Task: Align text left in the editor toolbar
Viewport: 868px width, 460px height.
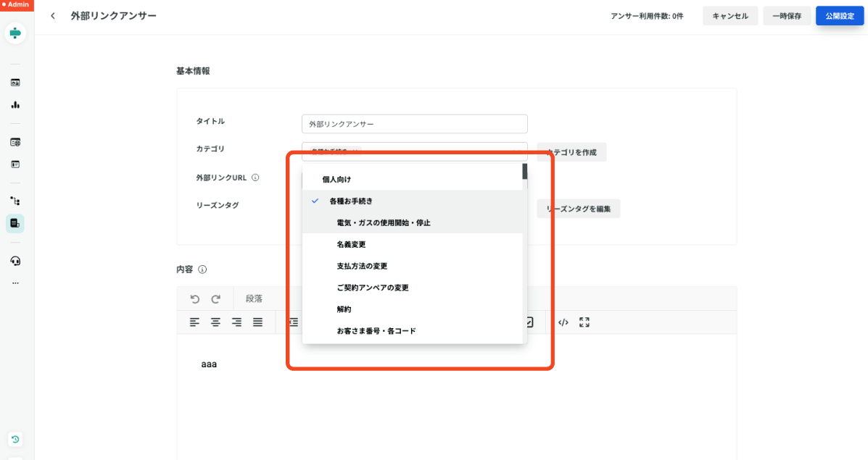Action: click(194, 322)
